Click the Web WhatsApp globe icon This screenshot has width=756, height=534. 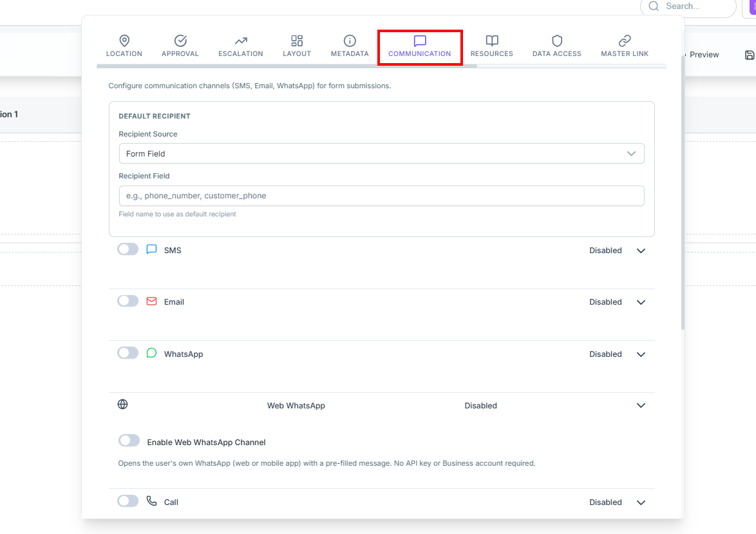coord(123,405)
